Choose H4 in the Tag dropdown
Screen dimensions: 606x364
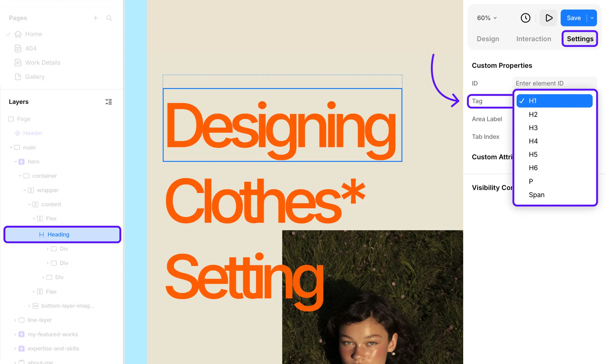pos(554,141)
